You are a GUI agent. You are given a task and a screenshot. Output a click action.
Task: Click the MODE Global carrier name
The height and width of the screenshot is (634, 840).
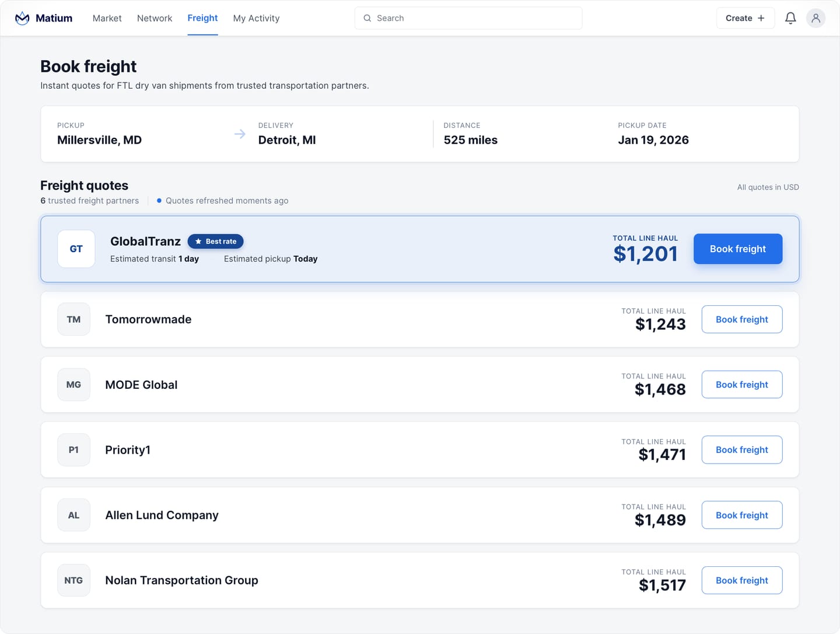pyautogui.click(x=141, y=385)
